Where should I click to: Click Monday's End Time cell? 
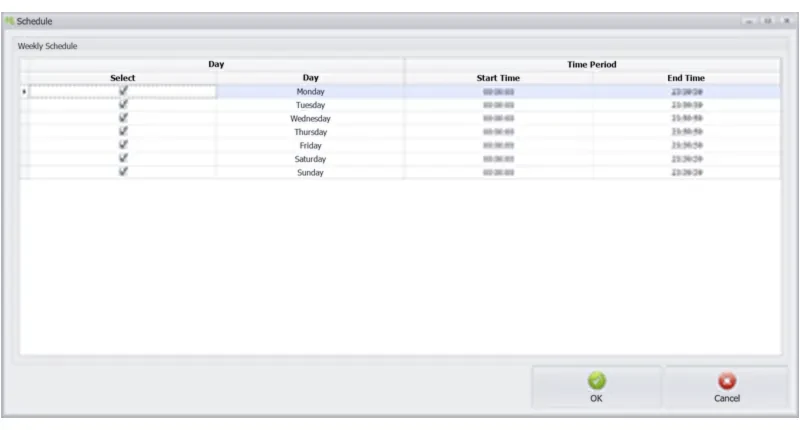coord(686,92)
